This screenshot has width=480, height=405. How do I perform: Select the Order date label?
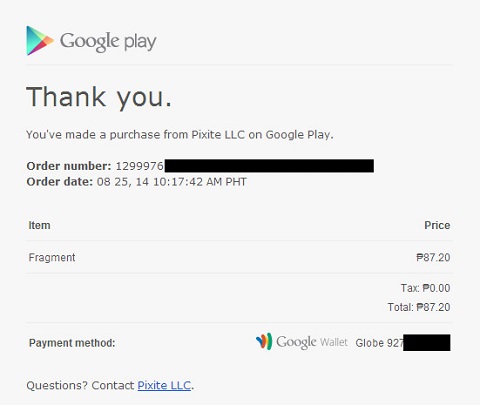(x=60, y=182)
